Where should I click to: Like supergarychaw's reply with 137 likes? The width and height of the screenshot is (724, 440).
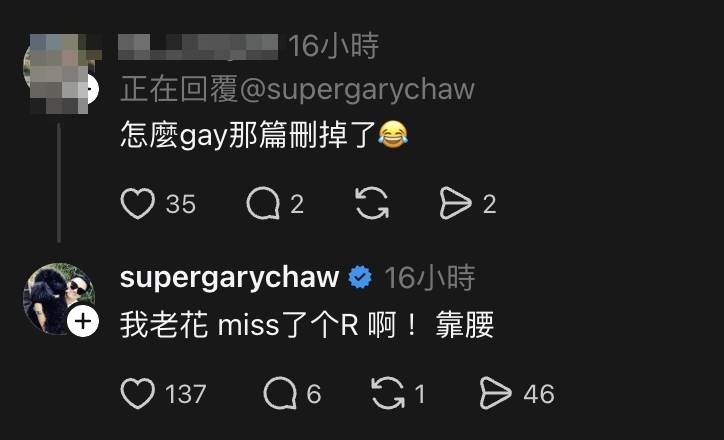pos(138,393)
